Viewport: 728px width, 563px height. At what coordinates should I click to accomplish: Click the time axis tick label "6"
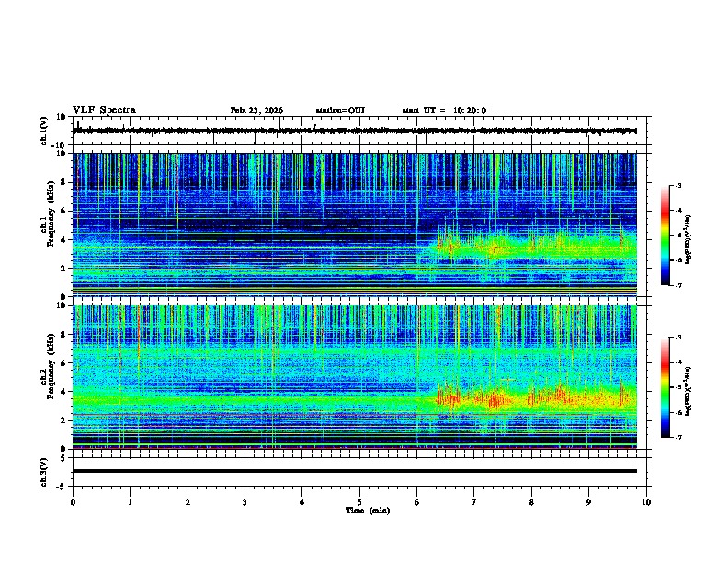[x=417, y=502]
